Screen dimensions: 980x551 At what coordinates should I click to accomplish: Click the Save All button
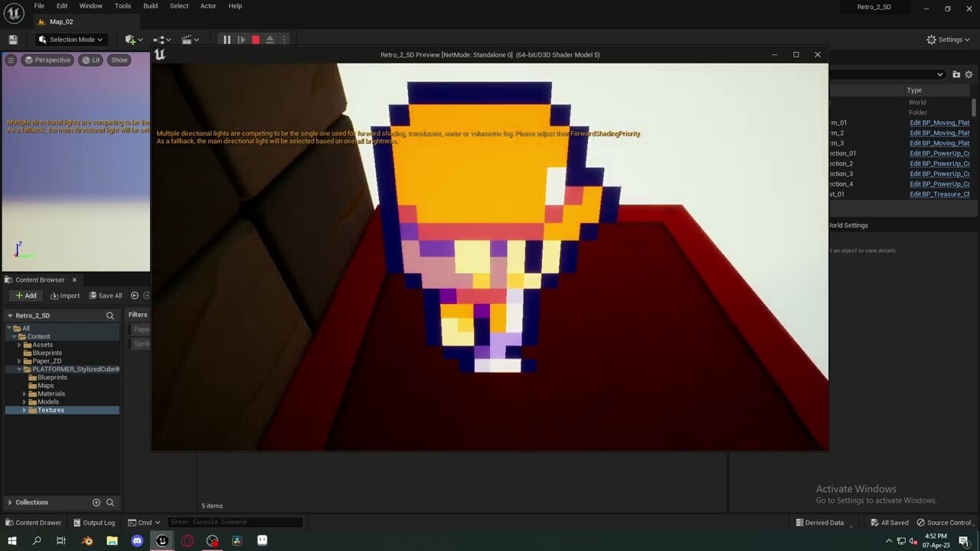click(106, 295)
